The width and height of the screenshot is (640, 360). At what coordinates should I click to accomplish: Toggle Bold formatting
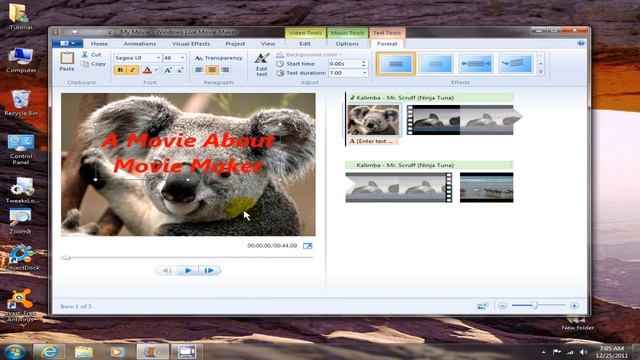tap(120, 70)
